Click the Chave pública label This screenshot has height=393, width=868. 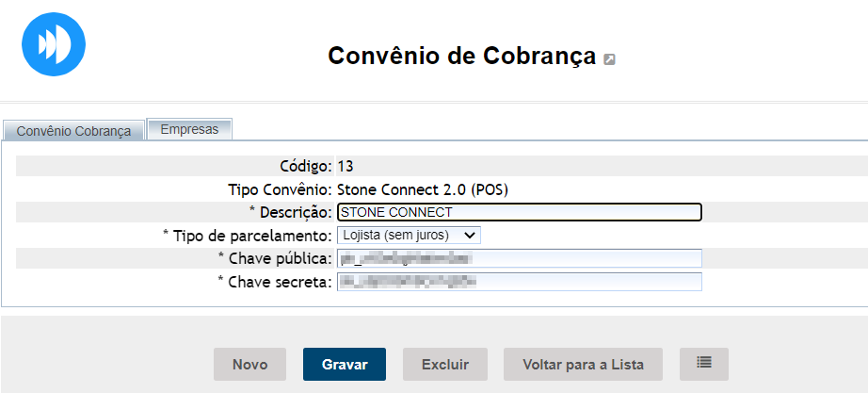coord(275,258)
